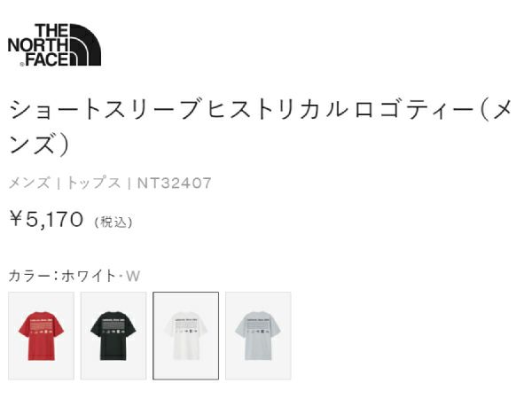Click the product code NT32407

(174, 184)
